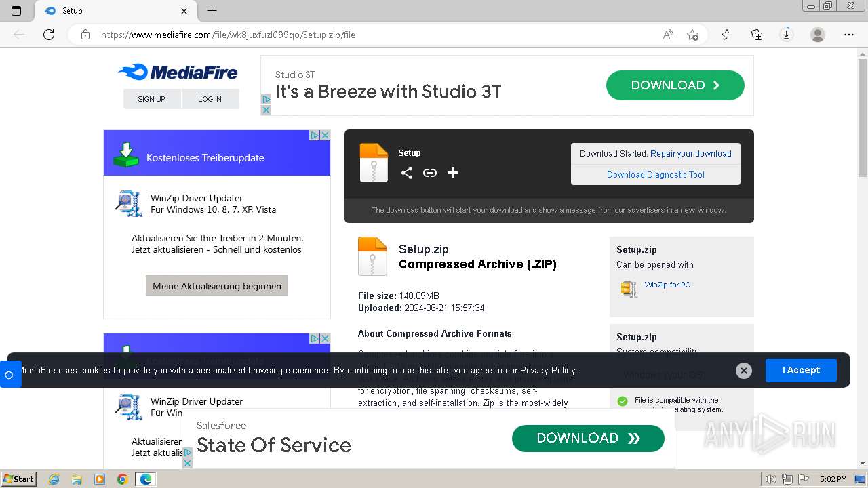Open AdChoices info on top WinZip ad
868x488 pixels.
point(315,135)
